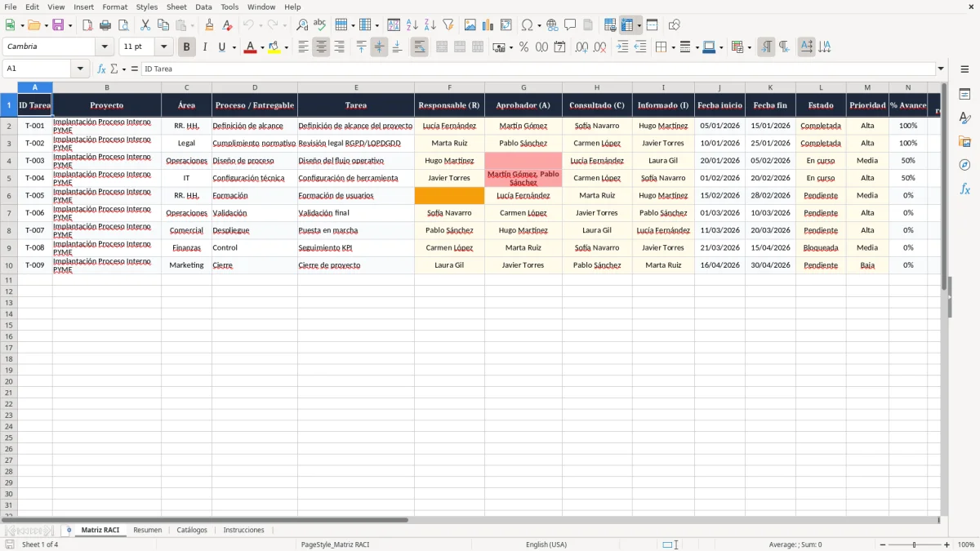980x551 pixels.
Task: Open the underline style dropdown arrow
Action: (234, 47)
